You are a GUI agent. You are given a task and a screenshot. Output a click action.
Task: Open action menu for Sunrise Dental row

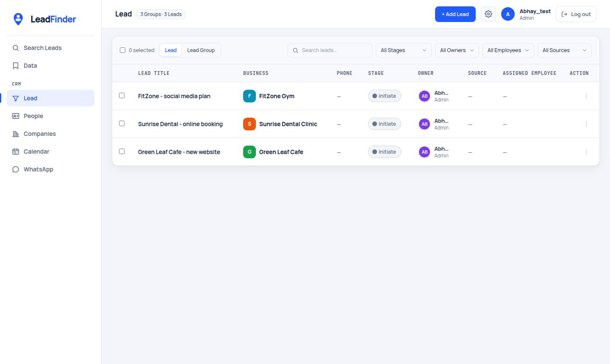click(x=586, y=124)
